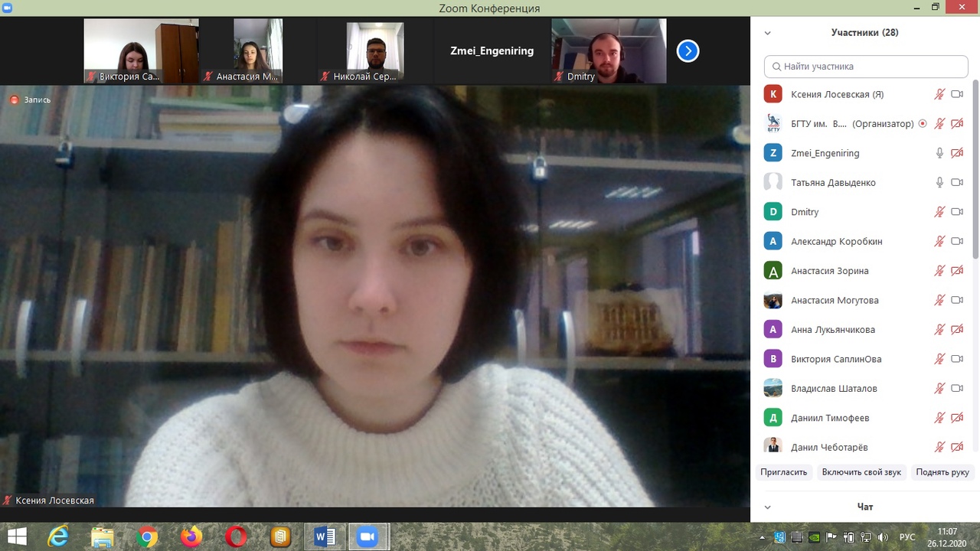Viewport: 980px width, 551px height.
Task: Click disabled camera icon for Анастасия Зорина
Action: tap(956, 270)
